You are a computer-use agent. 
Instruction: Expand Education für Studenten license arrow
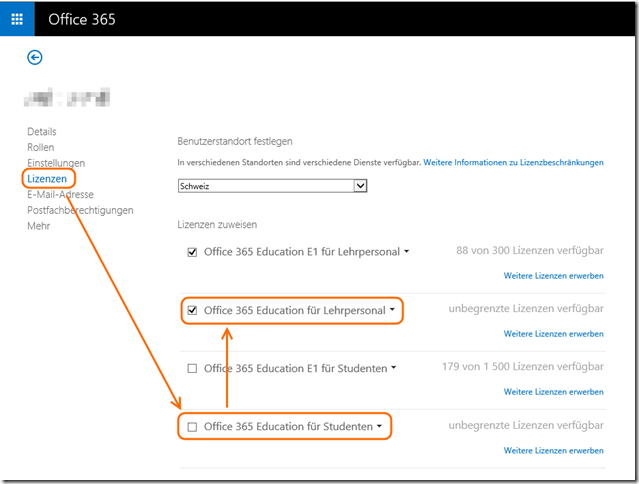[380, 427]
